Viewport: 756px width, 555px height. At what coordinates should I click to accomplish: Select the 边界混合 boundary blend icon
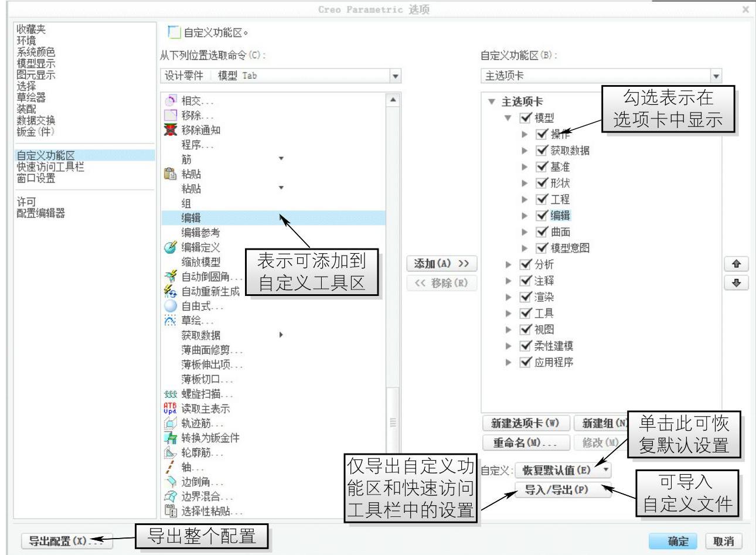170,496
